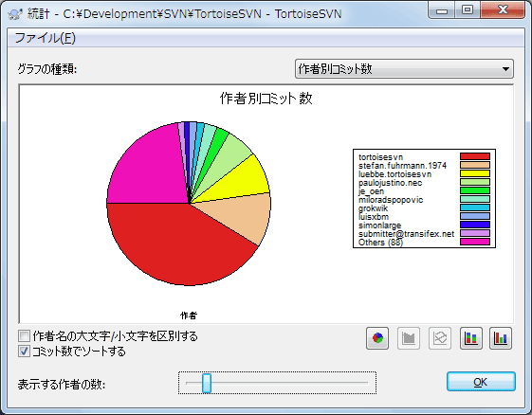532x415 pixels.
Task: Click the author count slider track's right end
Action: [366, 383]
